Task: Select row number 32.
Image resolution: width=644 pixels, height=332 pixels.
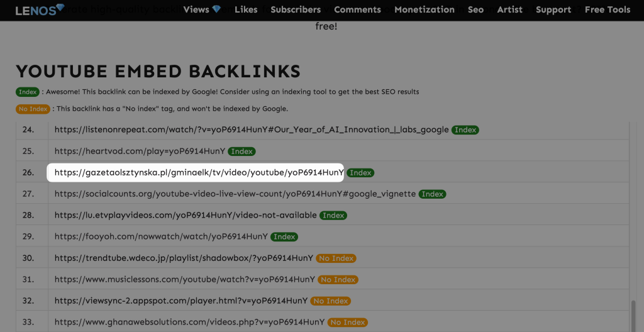Action: (28, 301)
